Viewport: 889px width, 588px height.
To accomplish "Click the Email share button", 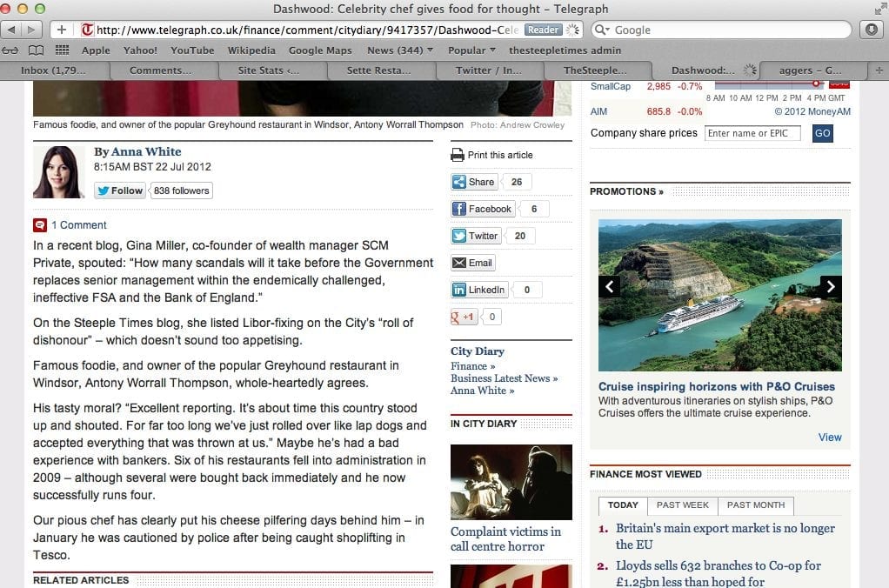I will click(472, 263).
